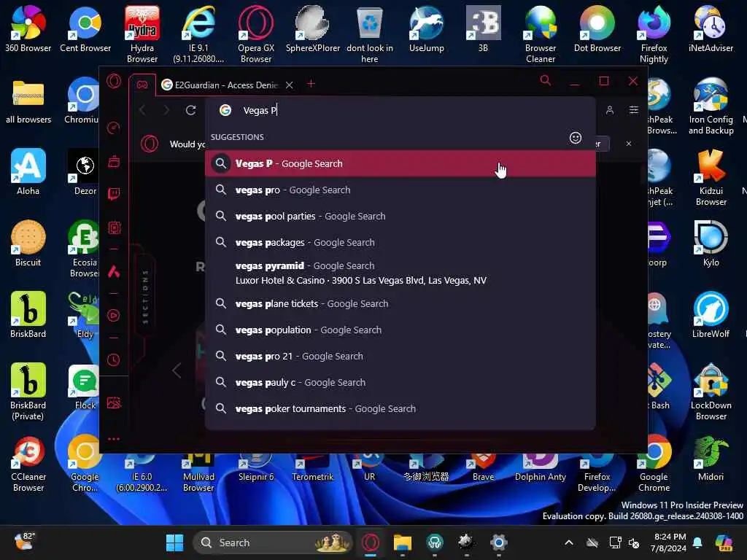Select the Kylo desktop icon
This screenshot has height=560, width=747.
coord(711,244)
